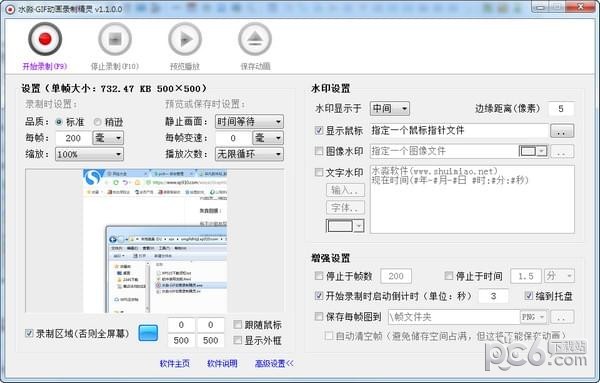Enable 停止于时间 checkbox

[x=449, y=275]
